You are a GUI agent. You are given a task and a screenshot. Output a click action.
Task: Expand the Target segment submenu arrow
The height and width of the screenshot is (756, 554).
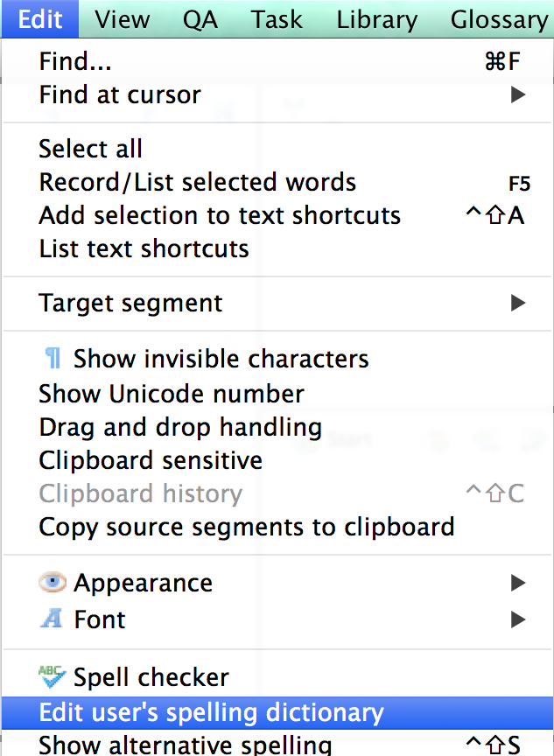click(x=518, y=304)
